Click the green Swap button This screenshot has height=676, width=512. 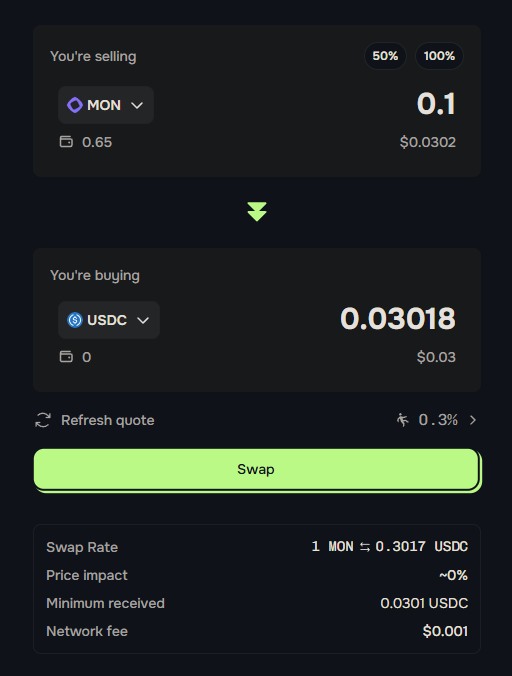pyautogui.click(x=257, y=469)
